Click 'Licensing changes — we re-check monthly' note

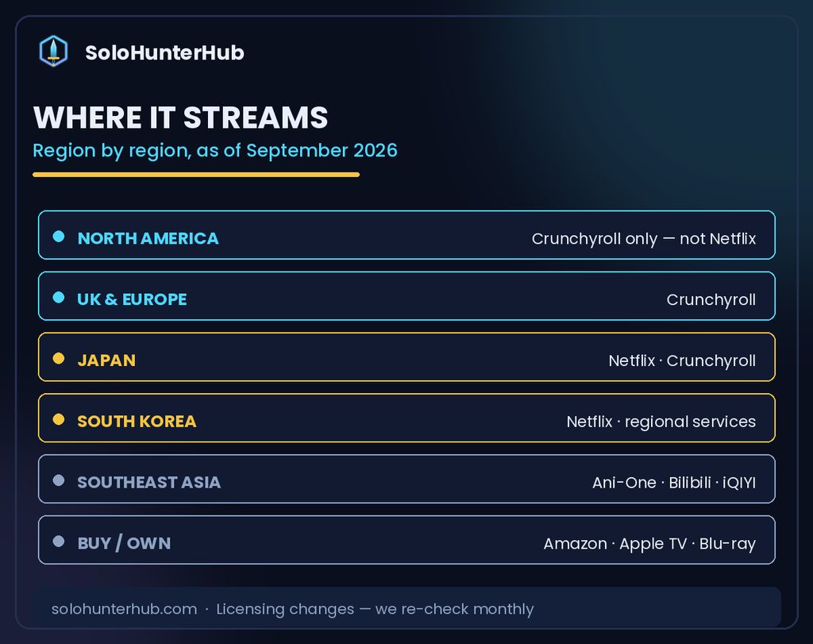375,609
